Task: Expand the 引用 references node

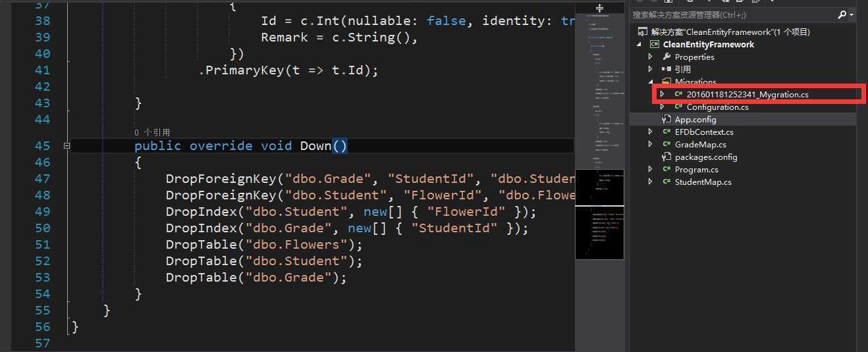Action: (651, 69)
